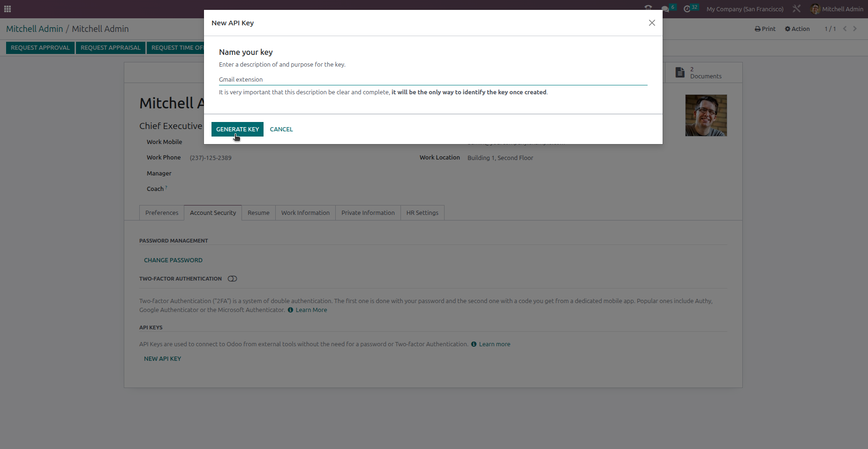Click the New API Key link
Image resolution: width=868 pixels, height=449 pixels.
pyautogui.click(x=162, y=358)
